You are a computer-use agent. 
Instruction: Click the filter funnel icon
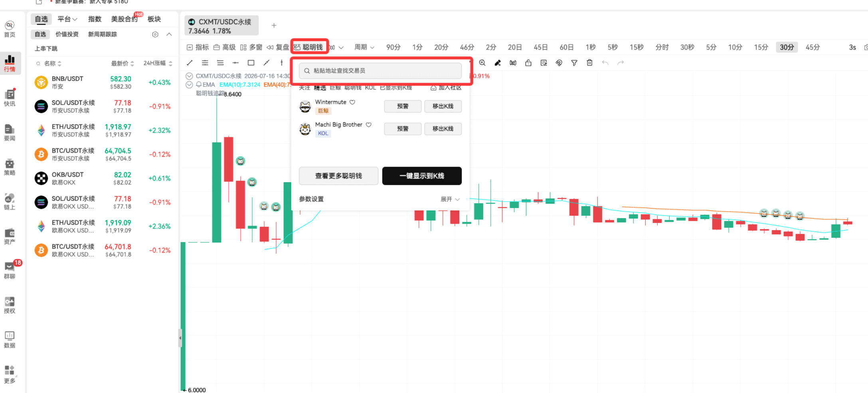[574, 63]
